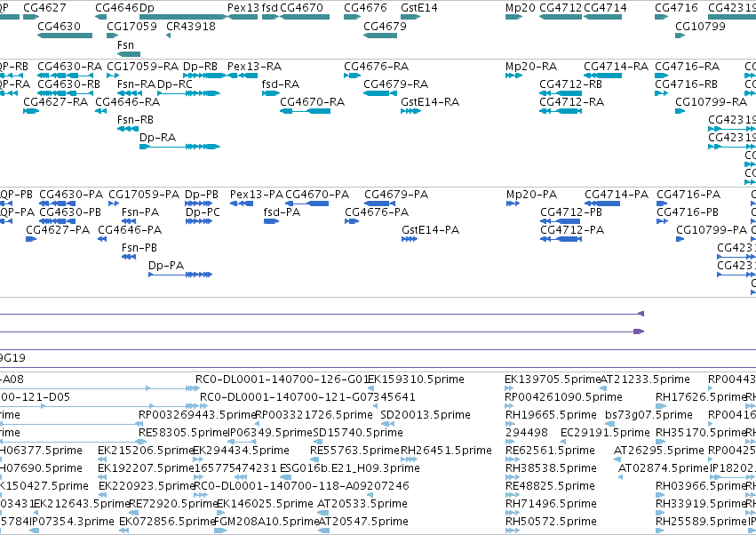The height and width of the screenshot is (535, 756).
Task: Open the AT21233.5prime EST label
Action: pyautogui.click(x=645, y=379)
